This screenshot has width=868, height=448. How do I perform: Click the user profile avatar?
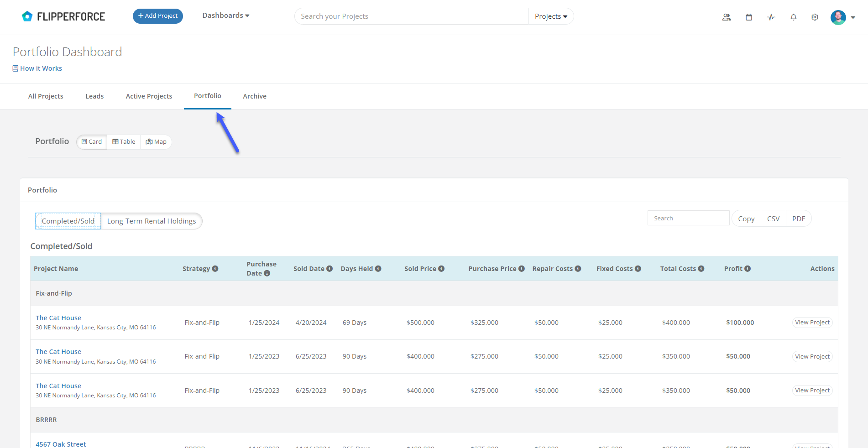838,17
